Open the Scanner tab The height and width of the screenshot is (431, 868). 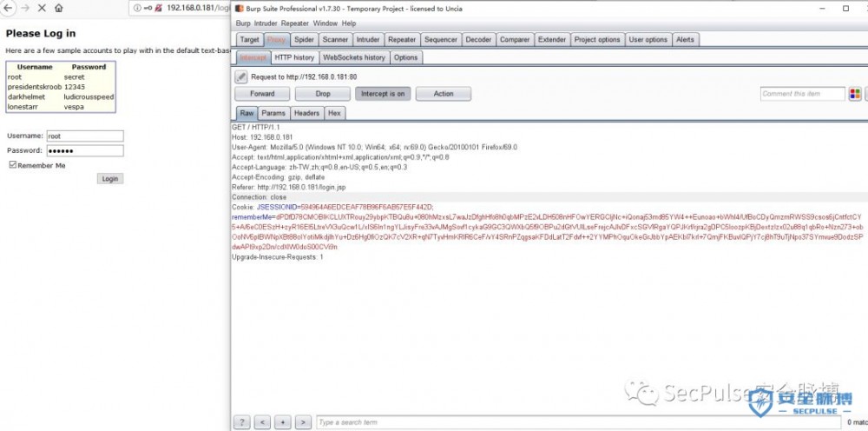click(335, 39)
